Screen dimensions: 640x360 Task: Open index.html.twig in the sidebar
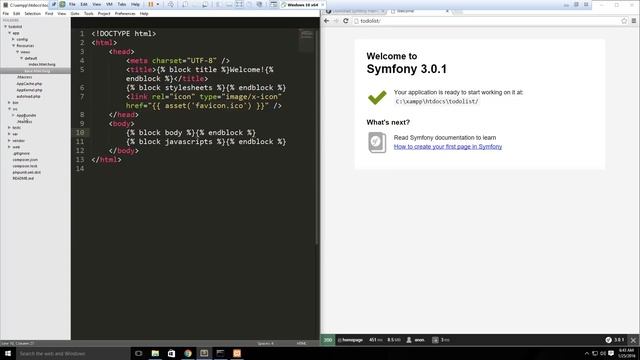pyautogui.click(x=42, y=64)
